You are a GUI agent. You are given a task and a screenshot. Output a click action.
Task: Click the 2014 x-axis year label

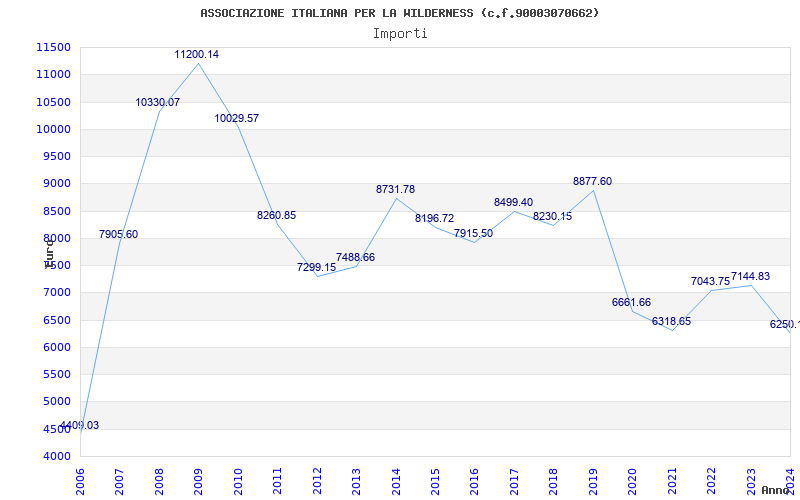tap(395, 482)
